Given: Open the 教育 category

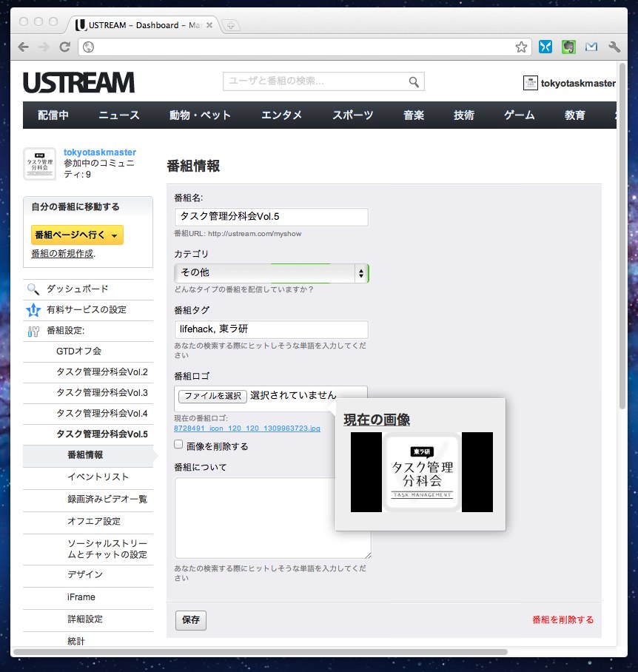Looking at the screenshot, I should (575, 115).
